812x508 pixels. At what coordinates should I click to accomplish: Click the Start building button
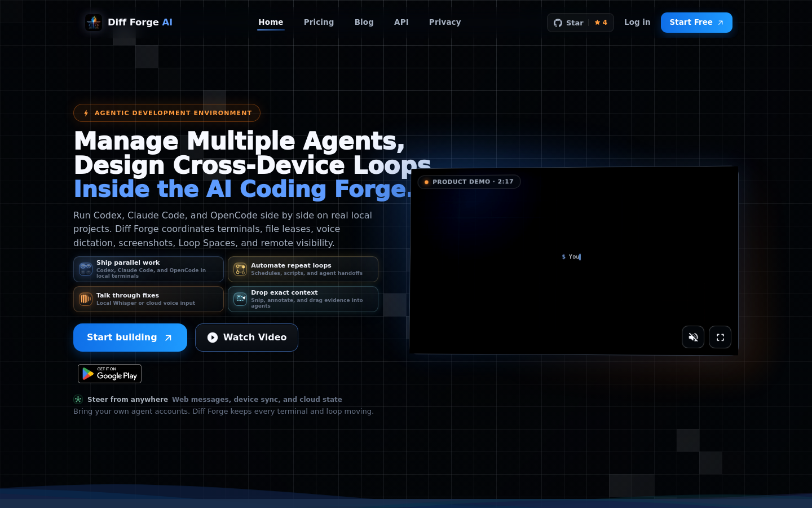pos(130,338)
